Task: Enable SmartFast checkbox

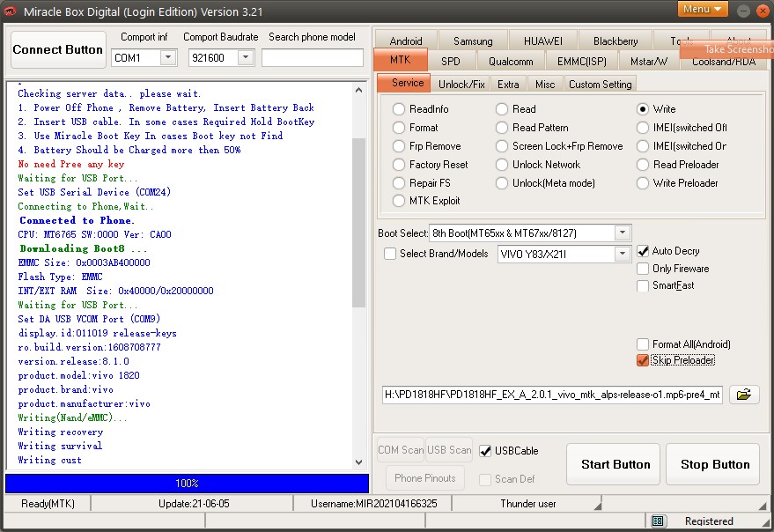Action: click(x=643, y=285)
